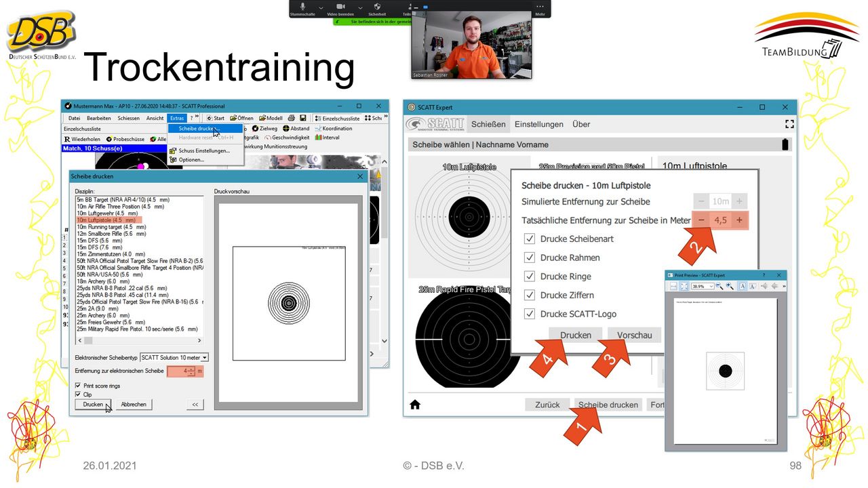Screen dimensions: 868x488
Task: Open the Schiessen menu
Action: tap(129, 118)
